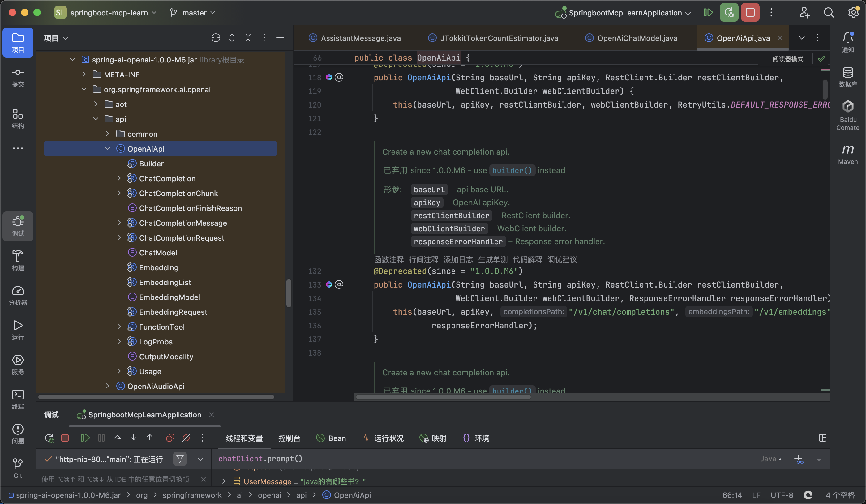Screen dimensions: 866x504
Task: Expand the ChatCompletionRequest node
Action: 119,238
